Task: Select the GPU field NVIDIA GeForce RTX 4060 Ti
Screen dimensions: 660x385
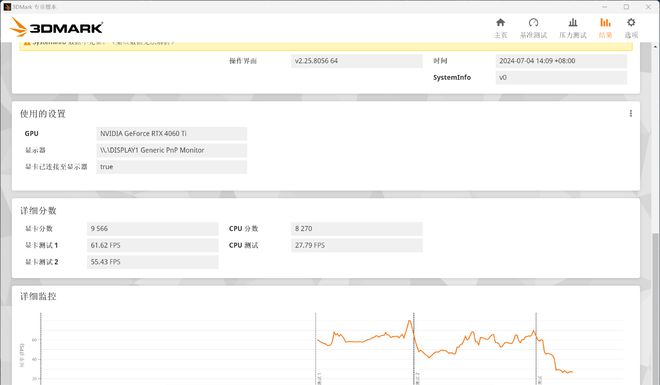Action: [171, 134]
